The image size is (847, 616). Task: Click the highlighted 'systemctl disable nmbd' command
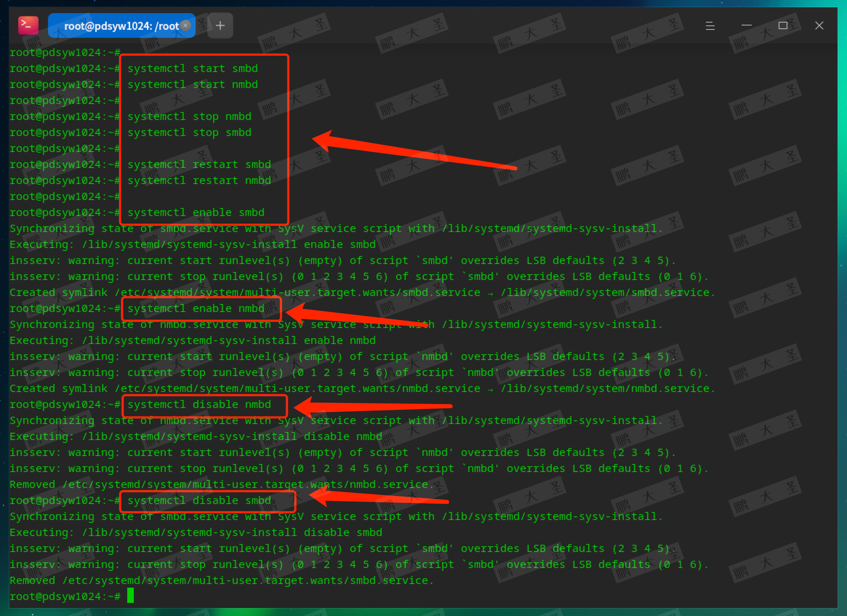199,405
